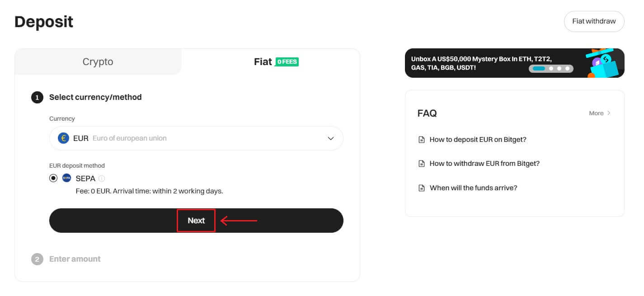This screenshot has height=296, width=644.
Task: Go to the last banner carousel dot
Action: coord(568,69)
